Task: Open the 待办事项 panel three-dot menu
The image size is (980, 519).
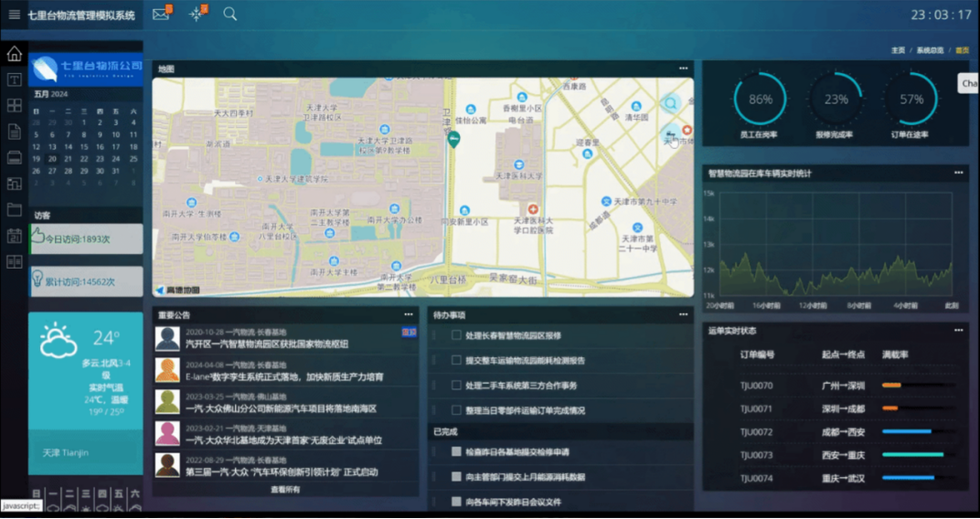Action: (683, 314)
